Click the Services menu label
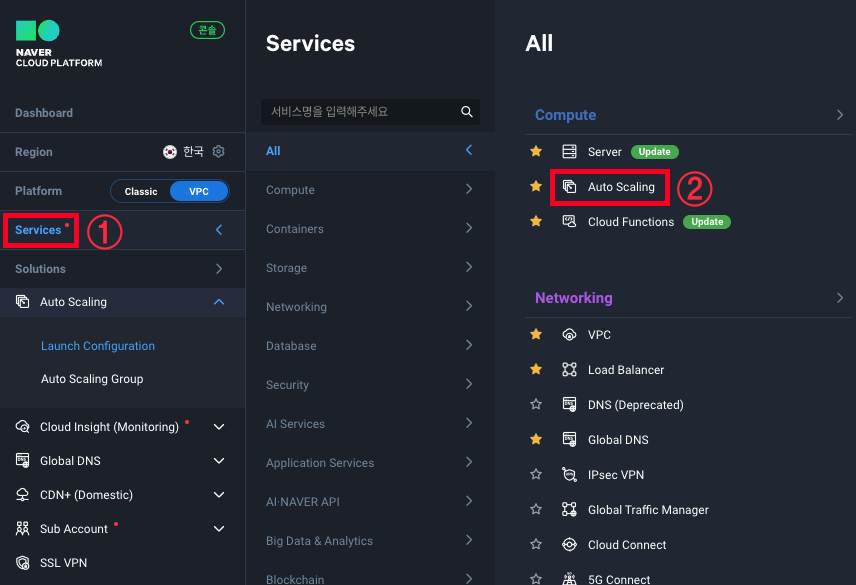Image resolution: width=856 pixels, height=585 pixels. (x=38, y=230)
